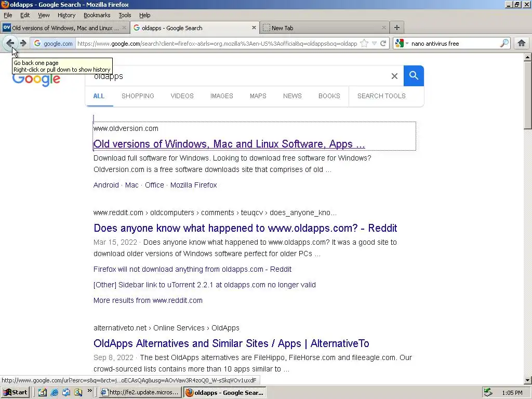The width and height of the screenshot is (532, 399).
Task: Open the home page via house icon
Action: [522, 43]
